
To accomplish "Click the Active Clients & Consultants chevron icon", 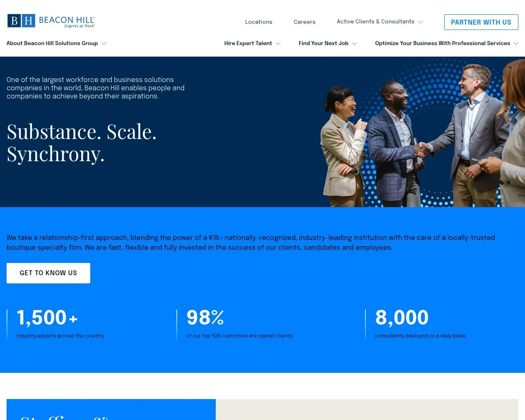I will click(421, 22).
